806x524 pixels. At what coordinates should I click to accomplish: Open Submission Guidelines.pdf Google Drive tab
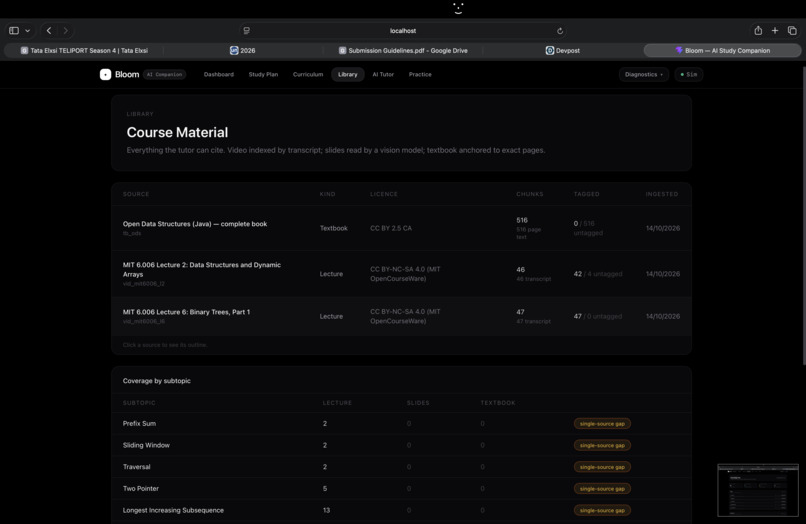click(x=403, y=50)
